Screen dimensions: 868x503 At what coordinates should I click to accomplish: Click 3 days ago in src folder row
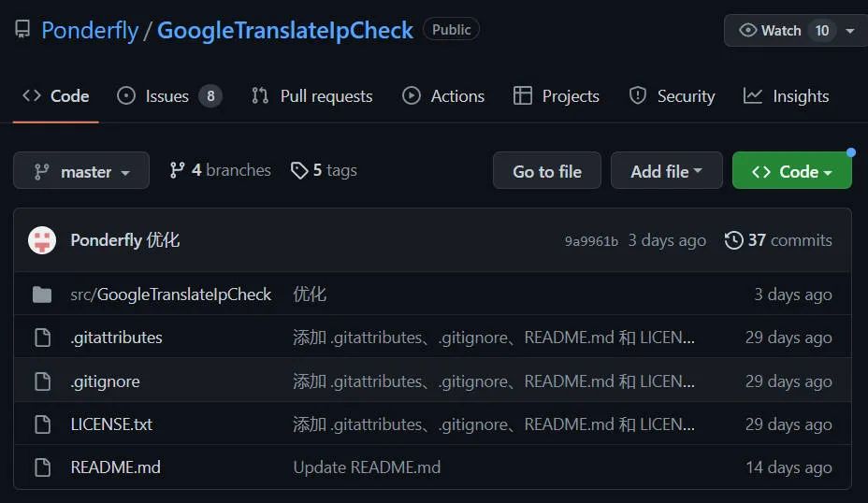[793, 295]
